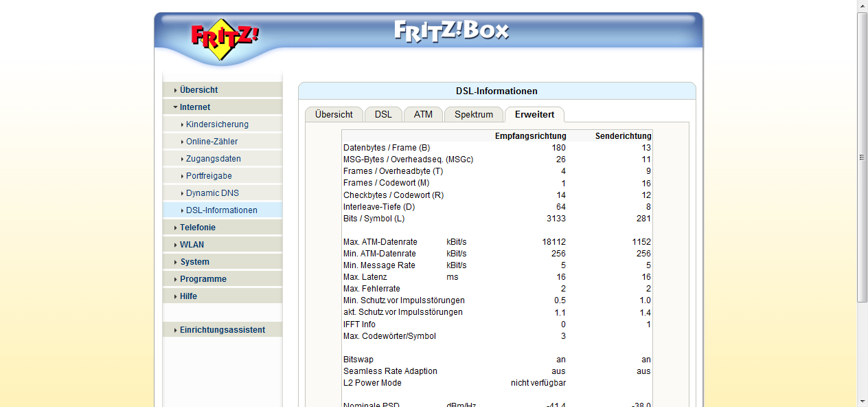Go to Zugangsdaten settings

[213, 159]
